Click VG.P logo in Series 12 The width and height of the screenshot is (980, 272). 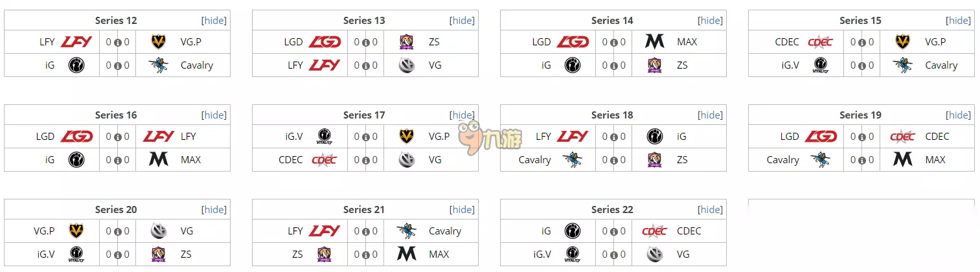[159, 42]
